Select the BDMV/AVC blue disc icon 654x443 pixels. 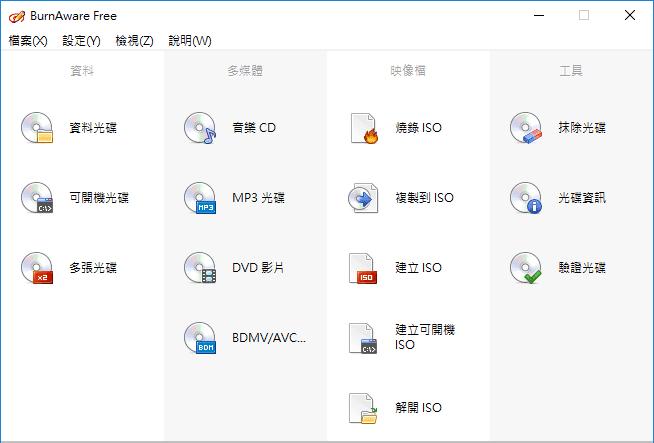click(200, 338)
